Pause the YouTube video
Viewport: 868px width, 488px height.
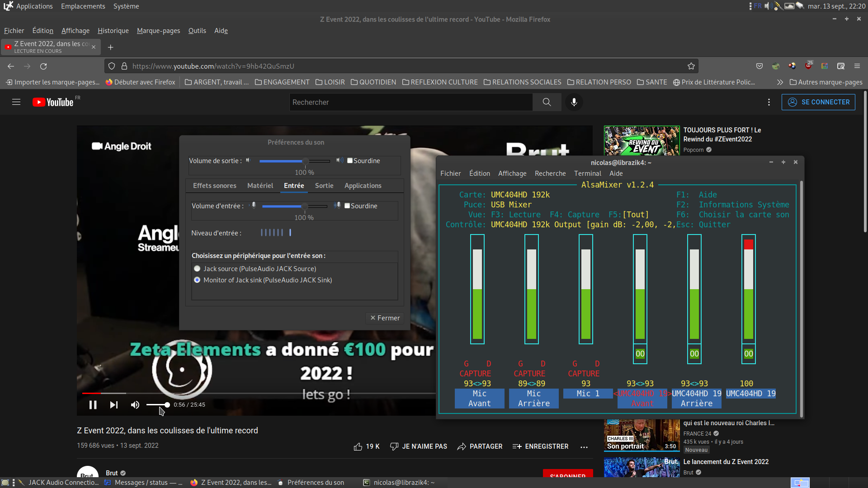[x=93, y=405]
